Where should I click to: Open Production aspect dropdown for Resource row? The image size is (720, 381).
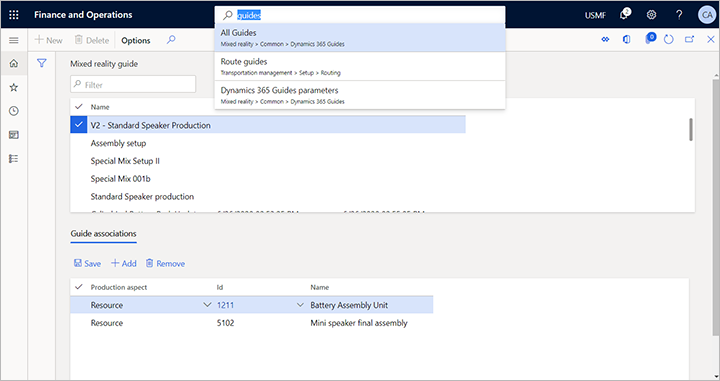click(x=207, y=305)
